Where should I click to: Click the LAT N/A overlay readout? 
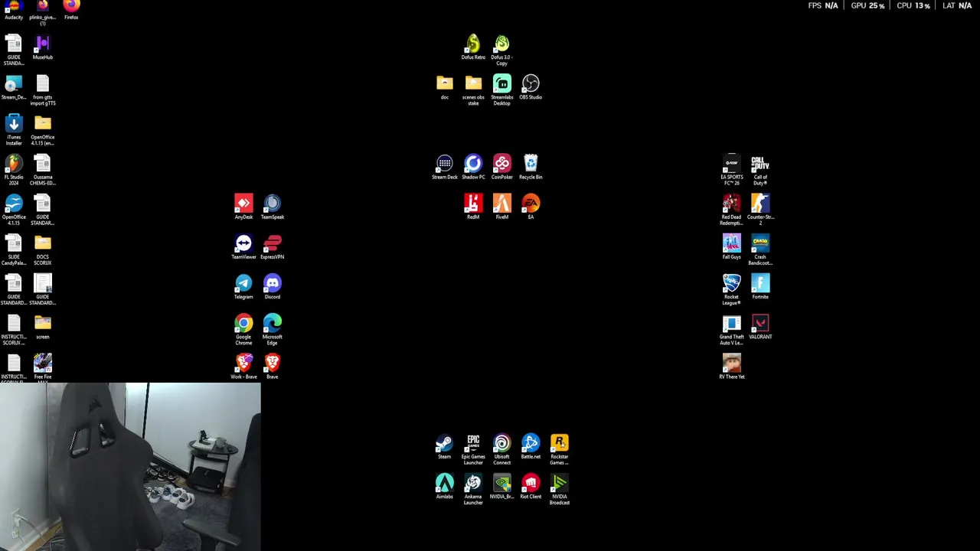click(957, 5)
